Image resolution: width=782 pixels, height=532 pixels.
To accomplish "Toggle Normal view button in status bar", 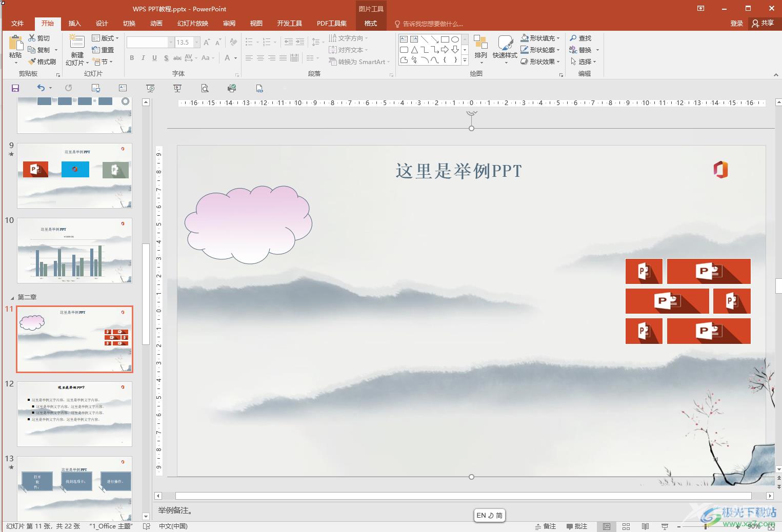I will (607, 526).
